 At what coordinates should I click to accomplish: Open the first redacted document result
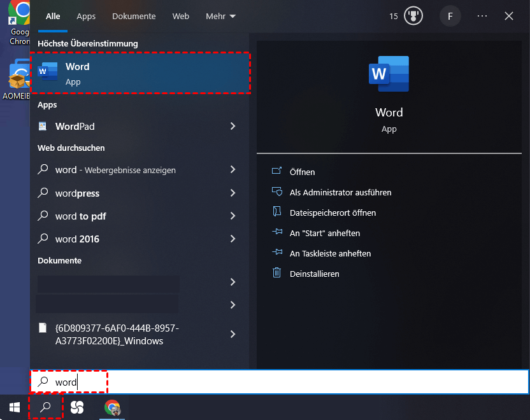pos(108,284)
